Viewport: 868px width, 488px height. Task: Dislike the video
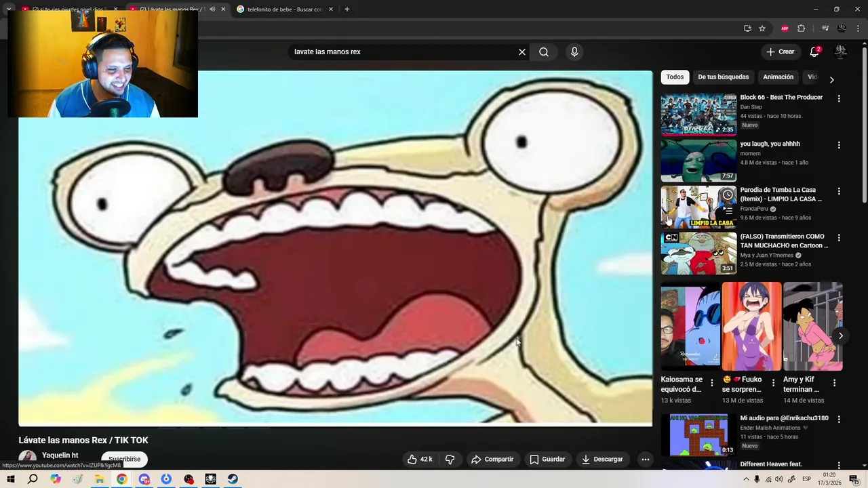tap(450, 460)
